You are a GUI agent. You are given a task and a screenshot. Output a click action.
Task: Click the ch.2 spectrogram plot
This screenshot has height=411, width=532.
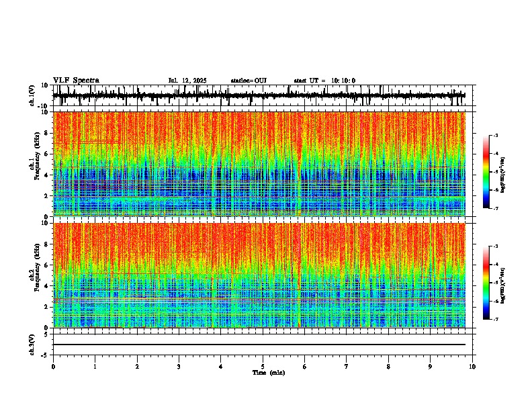[x=259, y=275]
